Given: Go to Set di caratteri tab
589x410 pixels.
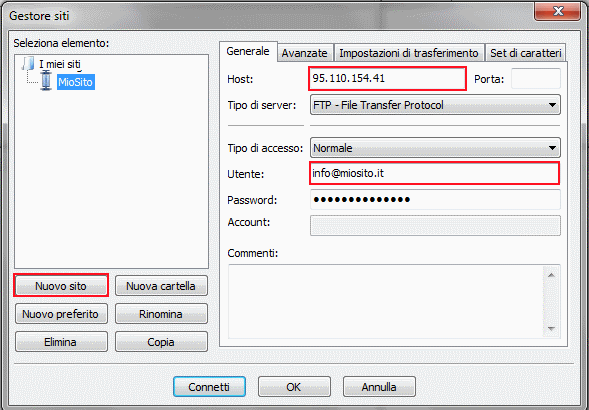Looking at the screenshot, I should click(526, 53).
